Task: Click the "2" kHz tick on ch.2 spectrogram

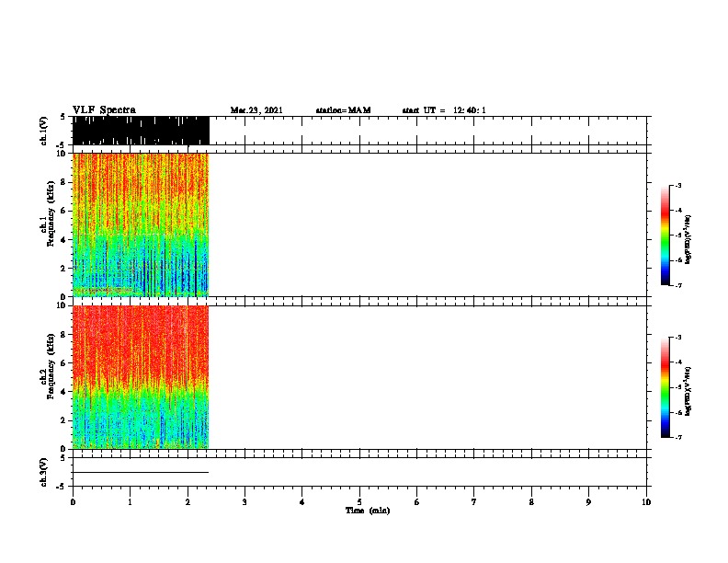Action: [x=63, y=420]
